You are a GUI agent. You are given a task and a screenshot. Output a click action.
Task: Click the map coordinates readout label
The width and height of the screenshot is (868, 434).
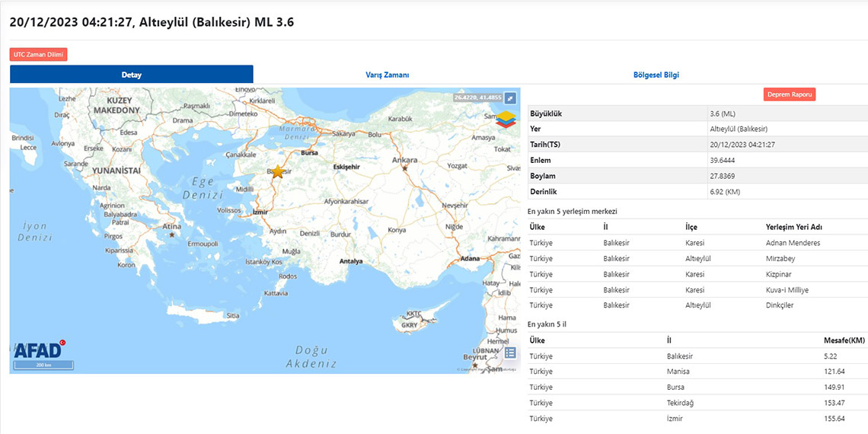point(477,97)
